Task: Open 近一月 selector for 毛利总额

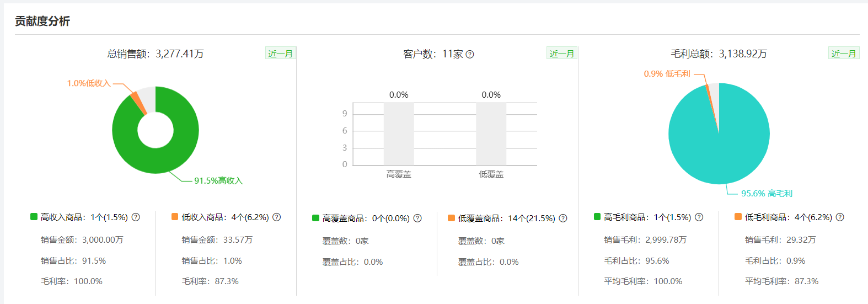Action: [x=844, y=54]
